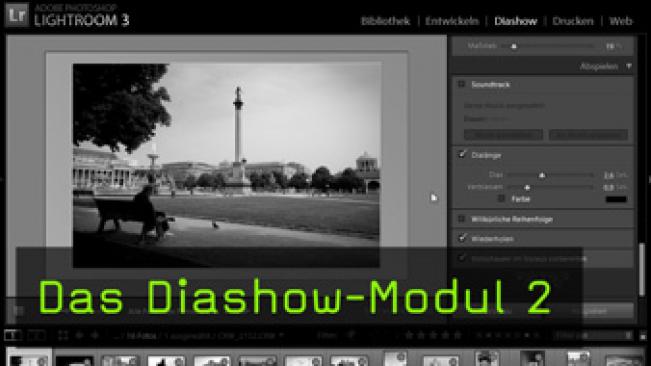Enable Willkürliche Reihenfolge checkbox
Viewport: 651px width, 366px height.
pos(461,219)
